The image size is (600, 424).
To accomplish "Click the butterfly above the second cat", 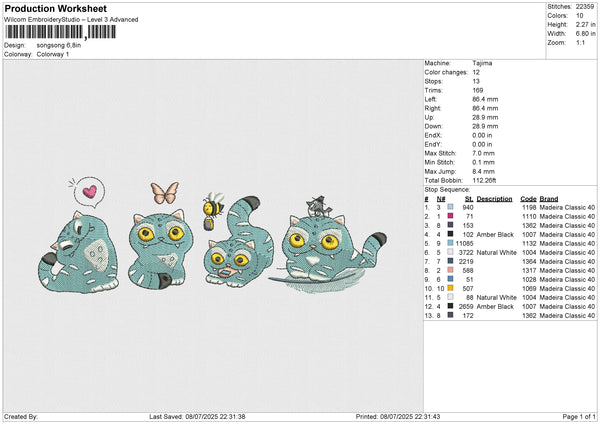I will (164, 163).
